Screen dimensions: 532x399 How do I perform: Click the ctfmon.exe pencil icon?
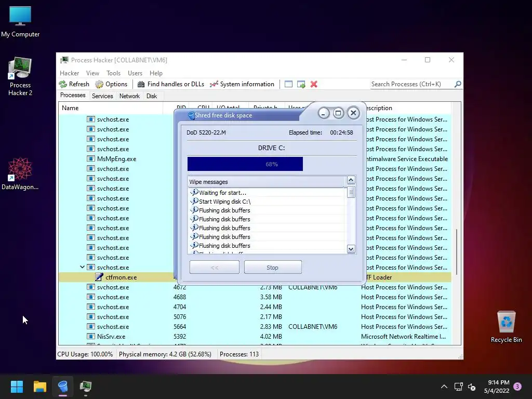(99, 277)
